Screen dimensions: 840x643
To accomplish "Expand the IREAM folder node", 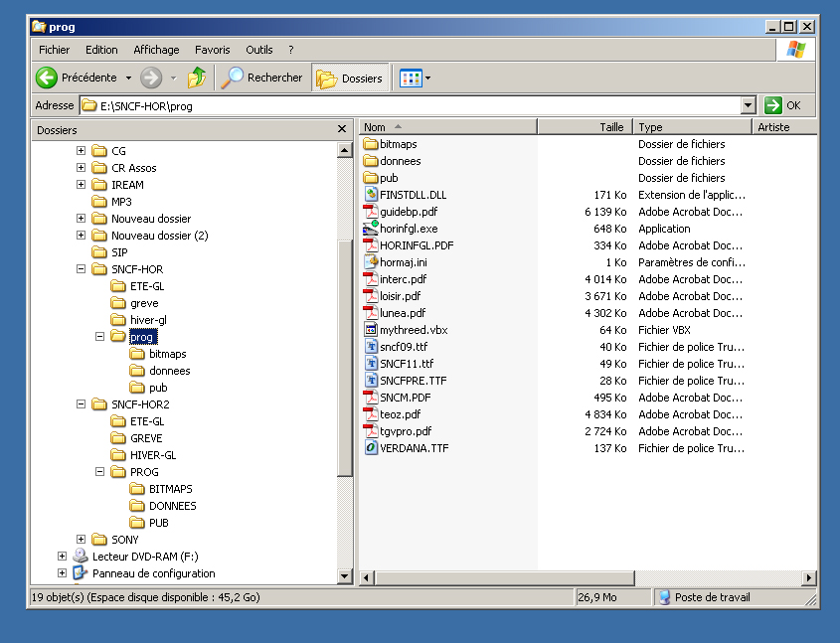I will coord(81,185).
